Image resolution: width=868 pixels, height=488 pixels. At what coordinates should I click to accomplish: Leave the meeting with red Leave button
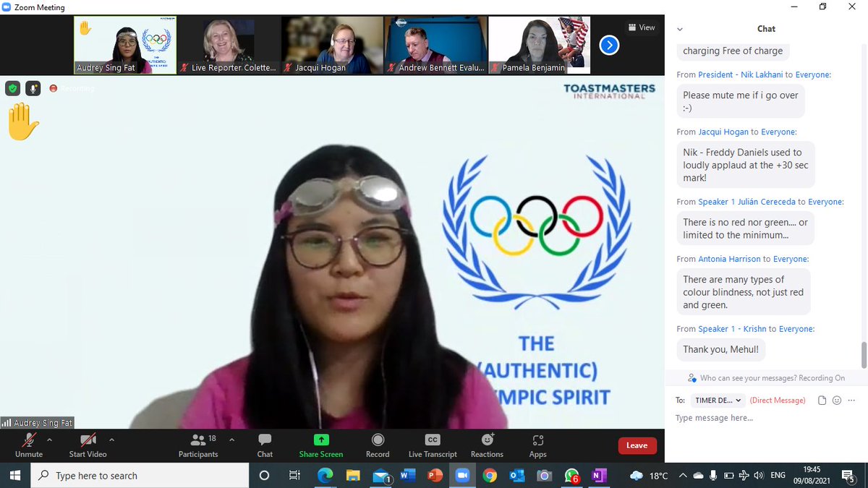637,445
